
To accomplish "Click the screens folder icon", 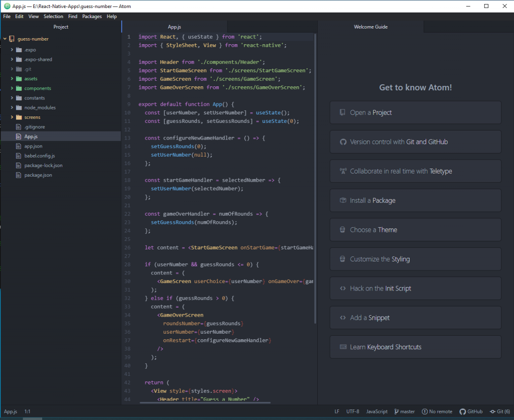I will (19, 117).
